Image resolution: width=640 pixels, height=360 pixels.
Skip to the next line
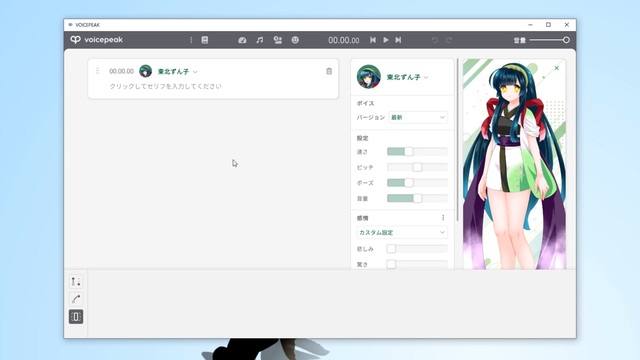[398, 40]
